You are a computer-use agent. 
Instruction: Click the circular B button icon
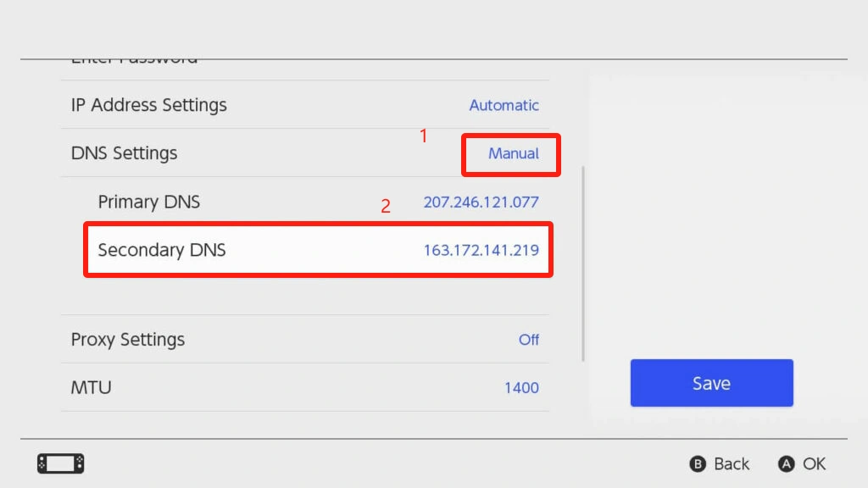[x=698, y=464]
